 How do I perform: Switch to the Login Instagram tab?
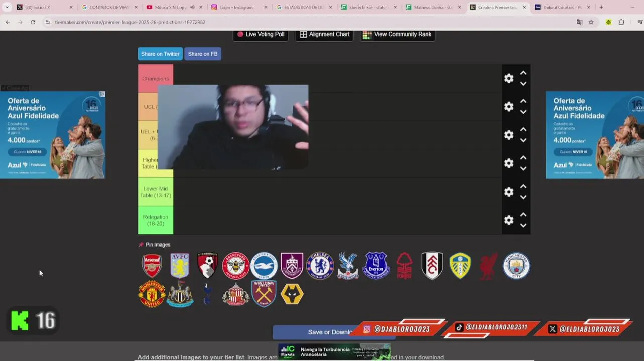pyautogui.click(x=238, y=7)
